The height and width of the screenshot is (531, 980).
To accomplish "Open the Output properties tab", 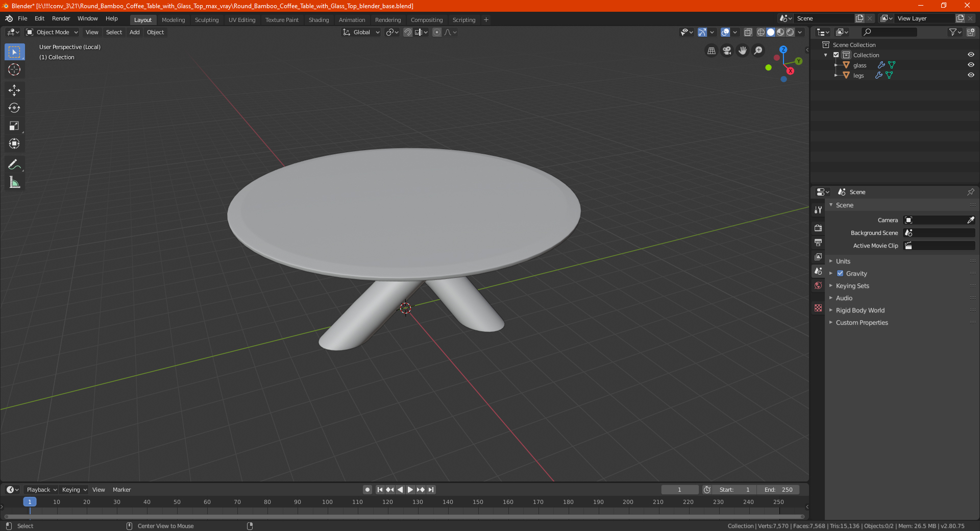I will pyautogui.click(x=818, y=242).
